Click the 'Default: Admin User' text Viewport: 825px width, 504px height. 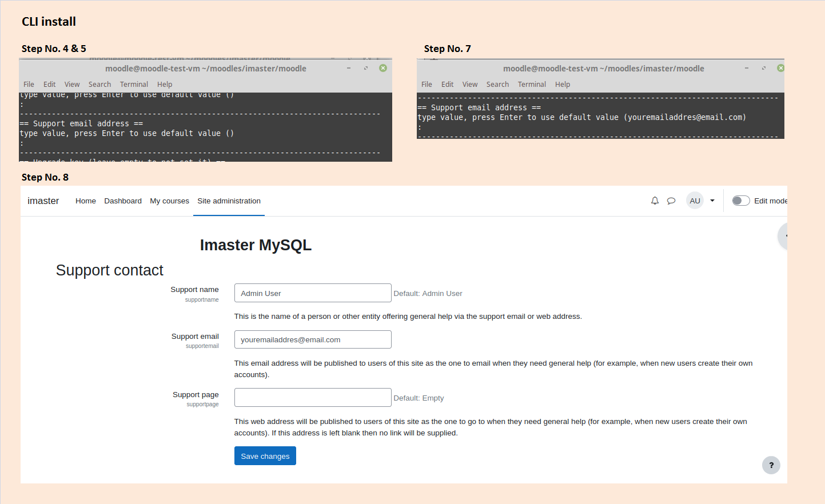[428, 294]
